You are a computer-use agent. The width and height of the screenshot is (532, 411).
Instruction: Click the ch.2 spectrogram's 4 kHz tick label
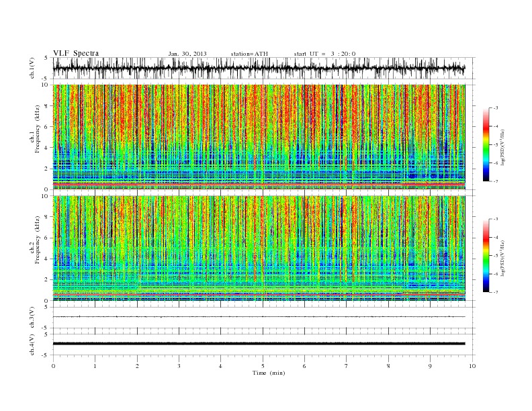47,259
